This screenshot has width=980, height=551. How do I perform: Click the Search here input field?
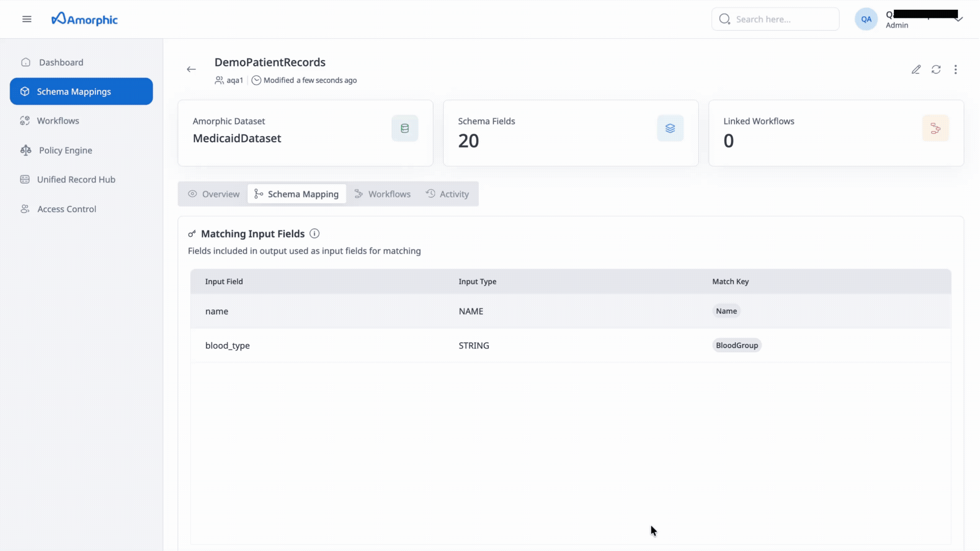click(x=781, y=19)
